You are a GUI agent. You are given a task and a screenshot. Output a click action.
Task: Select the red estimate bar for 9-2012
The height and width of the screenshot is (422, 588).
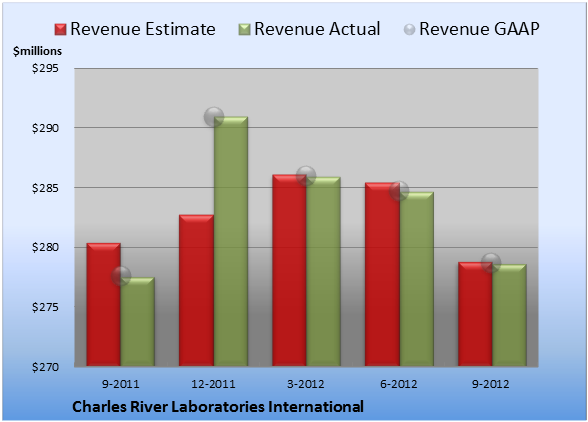475,314
